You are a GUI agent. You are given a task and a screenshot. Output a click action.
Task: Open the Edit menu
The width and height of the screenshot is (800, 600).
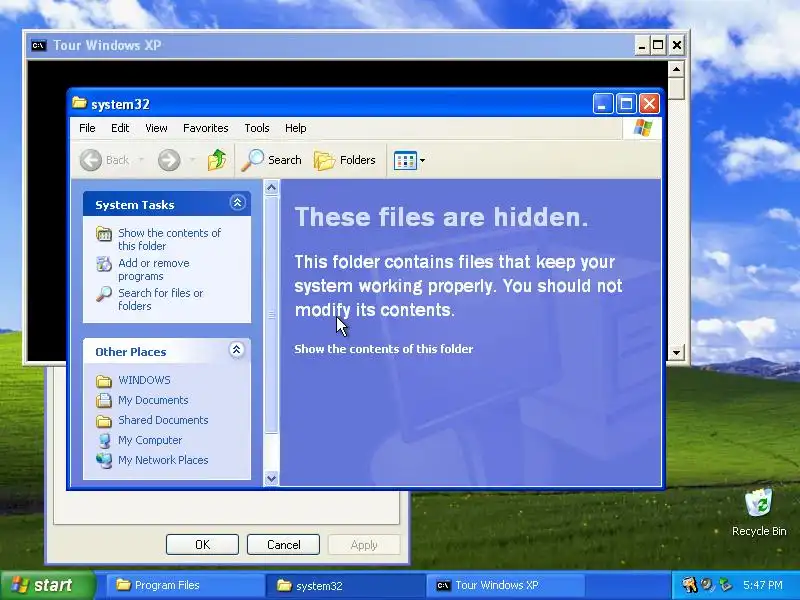click(120, 128)
